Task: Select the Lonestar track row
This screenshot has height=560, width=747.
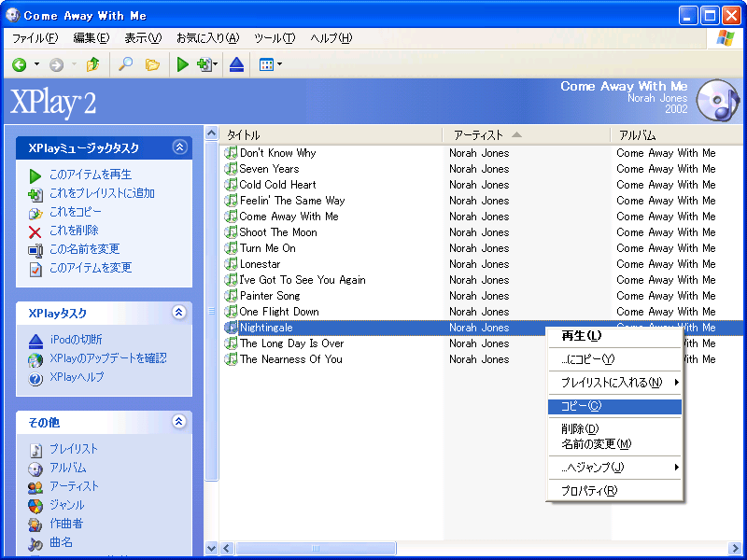Action: (483, 264)
